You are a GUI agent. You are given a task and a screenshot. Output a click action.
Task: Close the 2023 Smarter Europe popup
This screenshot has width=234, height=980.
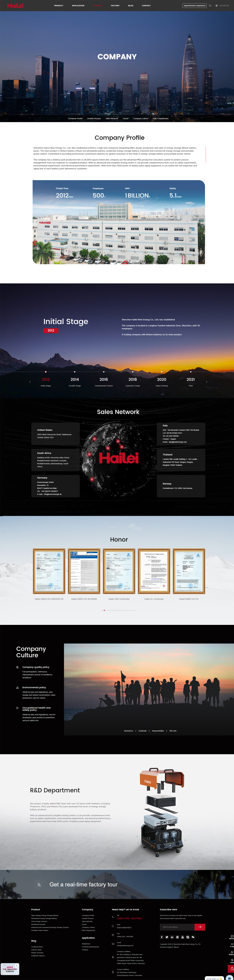pyautogui.click(x=17, y=965)
